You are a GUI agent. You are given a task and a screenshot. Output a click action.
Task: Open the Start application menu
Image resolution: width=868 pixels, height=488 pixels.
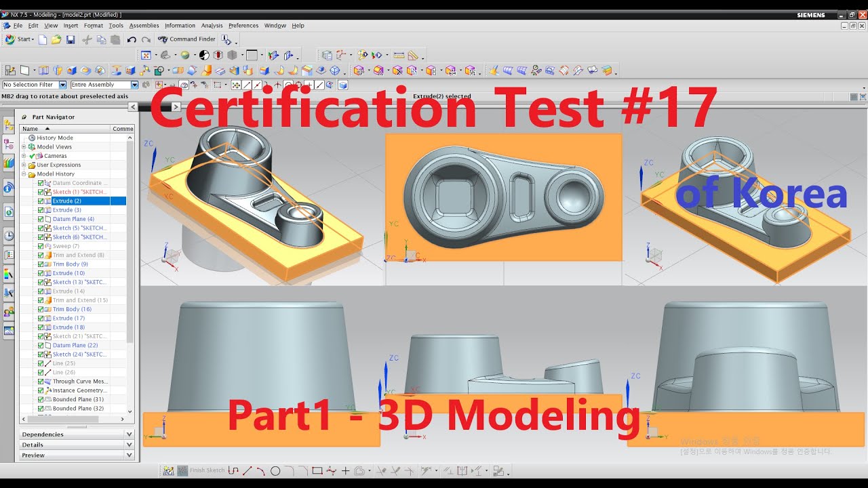click(x=20, y=39)
